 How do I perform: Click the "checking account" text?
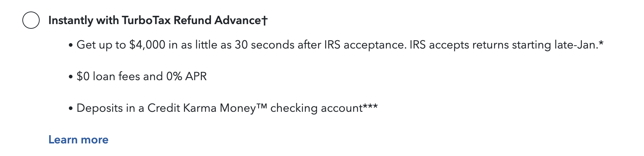coord(316,108)
